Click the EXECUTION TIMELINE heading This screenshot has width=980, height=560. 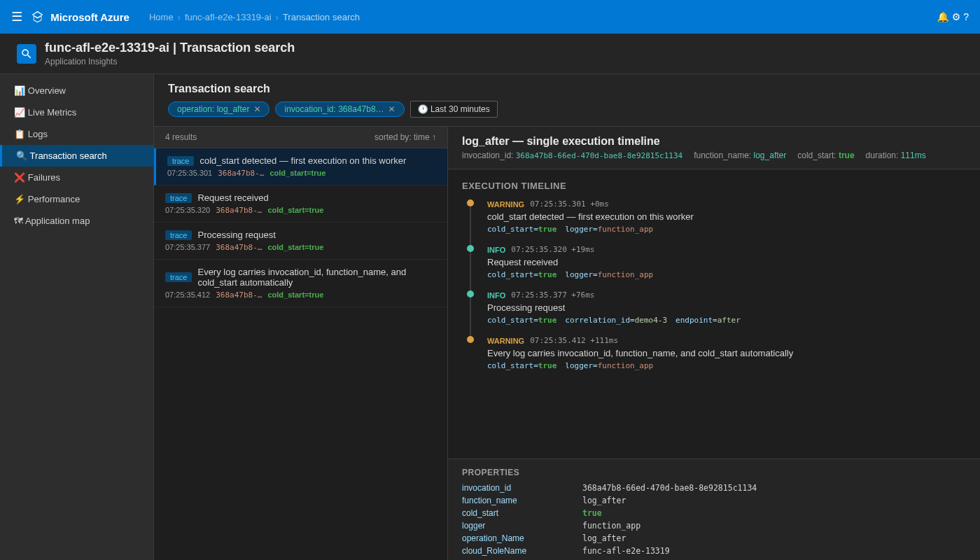[514, 185]
